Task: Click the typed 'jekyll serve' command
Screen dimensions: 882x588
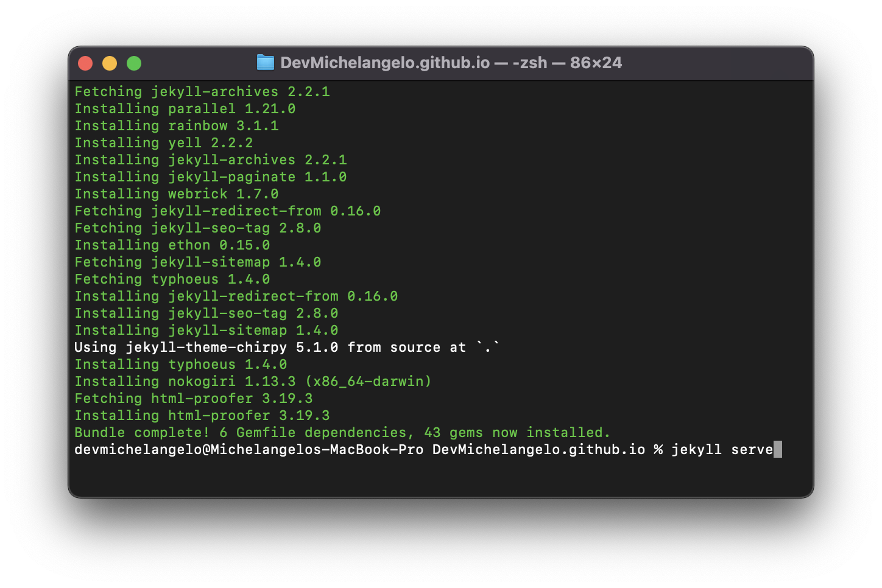Action: (x=722, y=450)
